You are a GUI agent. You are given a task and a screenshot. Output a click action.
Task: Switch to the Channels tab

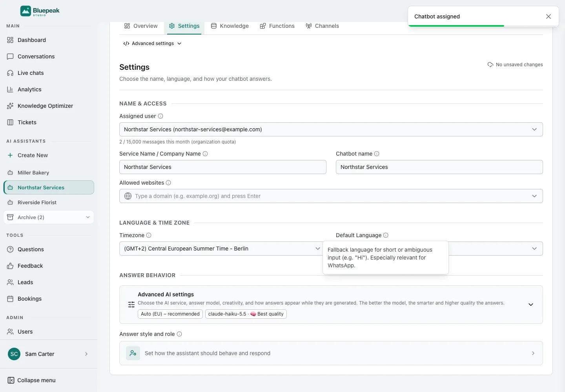pyautogui.click(x=322, y=26)
